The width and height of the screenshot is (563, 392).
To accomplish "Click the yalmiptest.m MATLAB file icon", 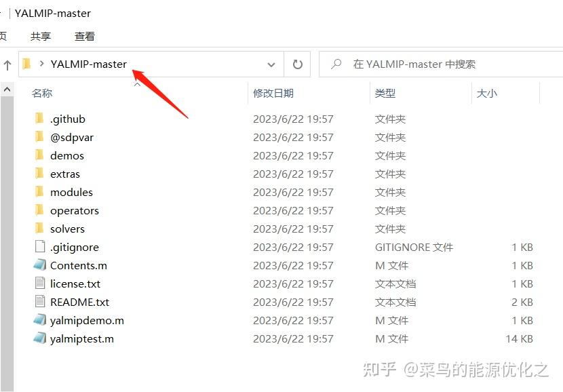I will [40, 338].
